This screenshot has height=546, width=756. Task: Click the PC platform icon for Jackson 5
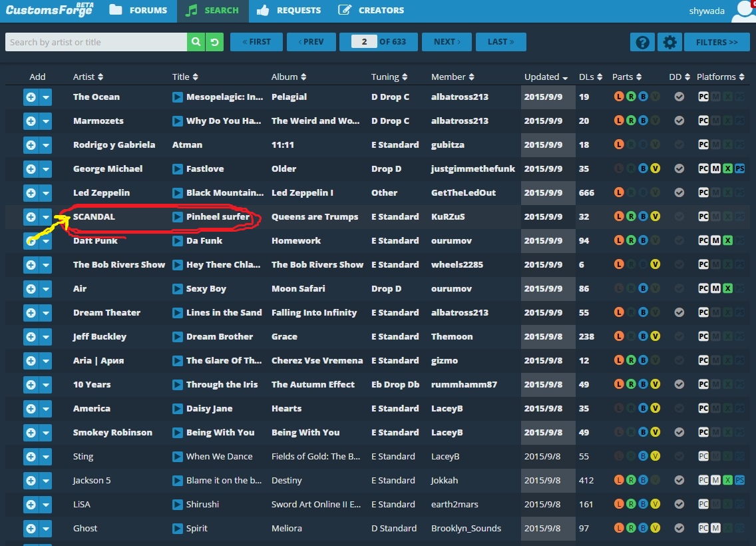[x=703, y=480]
